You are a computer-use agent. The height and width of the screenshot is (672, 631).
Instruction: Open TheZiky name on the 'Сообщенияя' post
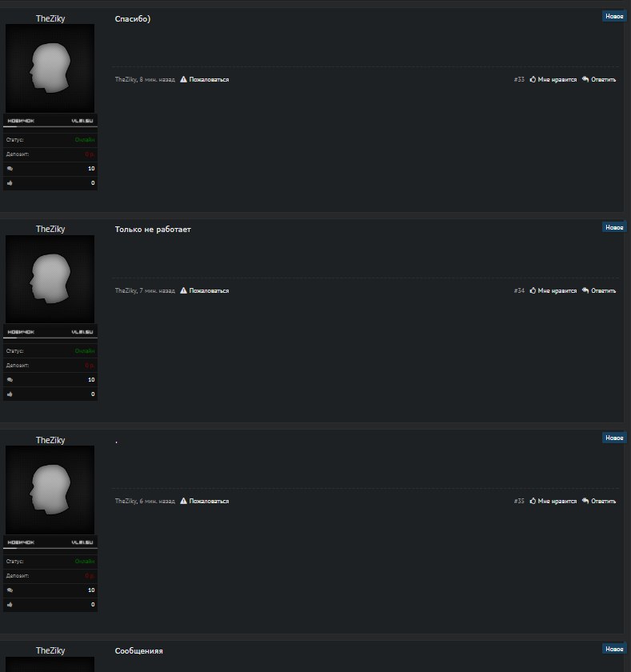(x=50, y=650)
